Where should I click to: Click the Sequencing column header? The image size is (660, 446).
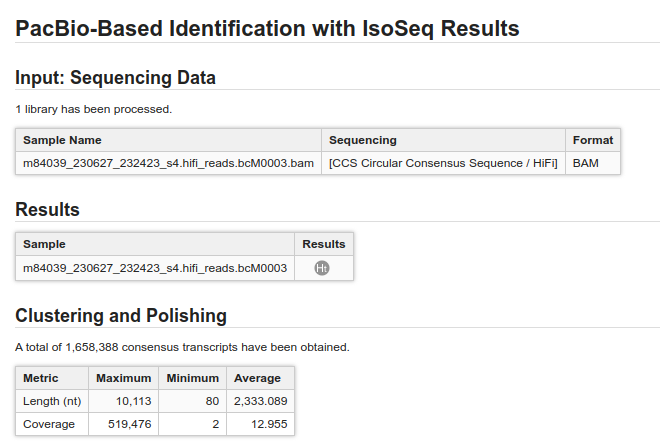[x=363, y=140]
